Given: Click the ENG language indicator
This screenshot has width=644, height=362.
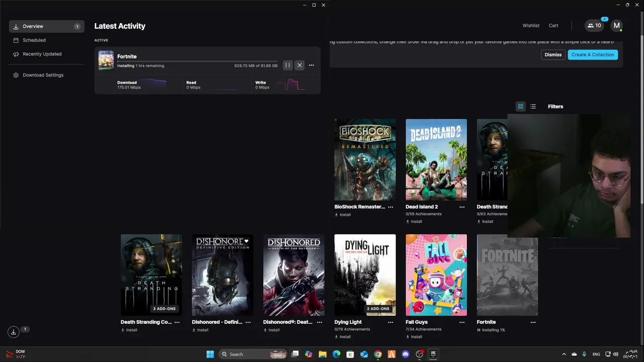Looking at the screenshot, I should click(x=596, y=354).
